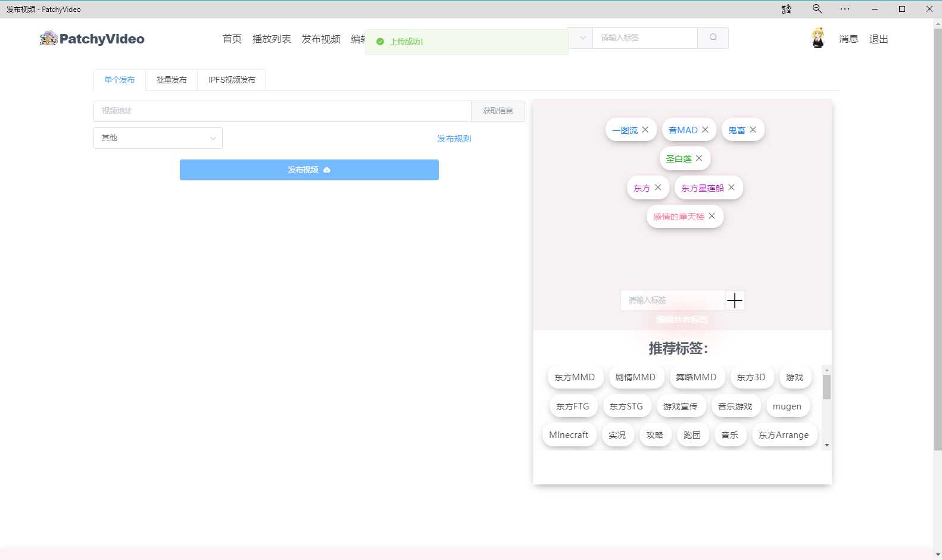Viewport: 942px width, 560px height.
Task: Add recommended tag Minecraft
Action: pyautogui.click(x=569, y=435)
